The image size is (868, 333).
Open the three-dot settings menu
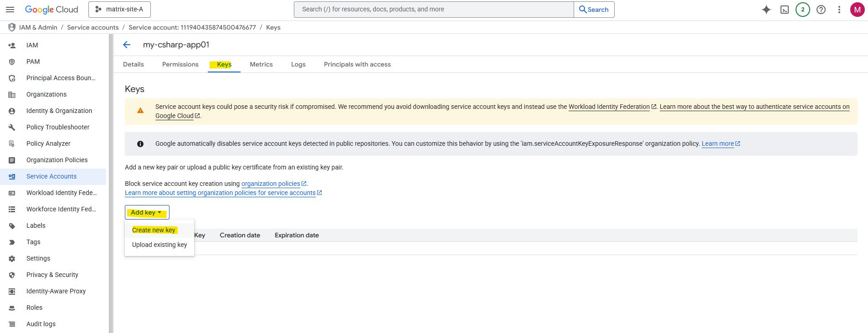(x=839, y=10)
